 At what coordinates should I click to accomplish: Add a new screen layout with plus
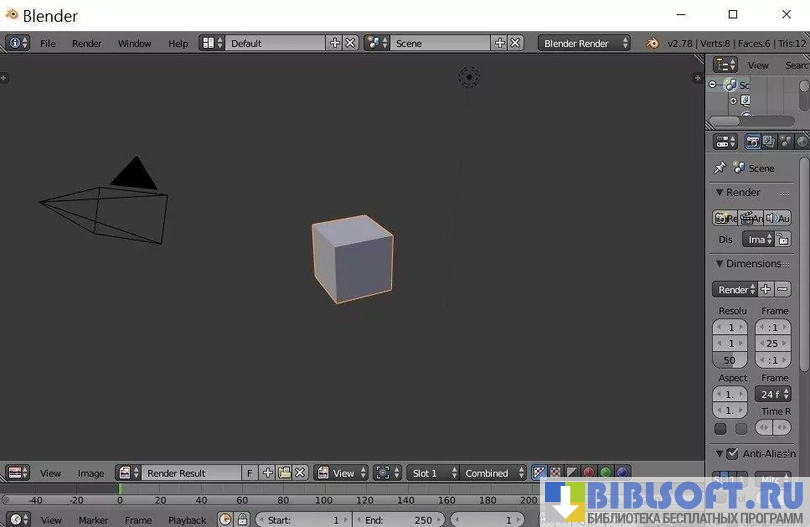click(334, 43)
